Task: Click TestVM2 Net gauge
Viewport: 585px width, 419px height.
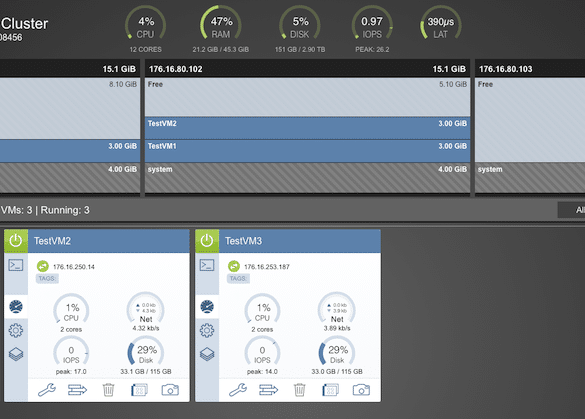Action: (x=146, y=309)
